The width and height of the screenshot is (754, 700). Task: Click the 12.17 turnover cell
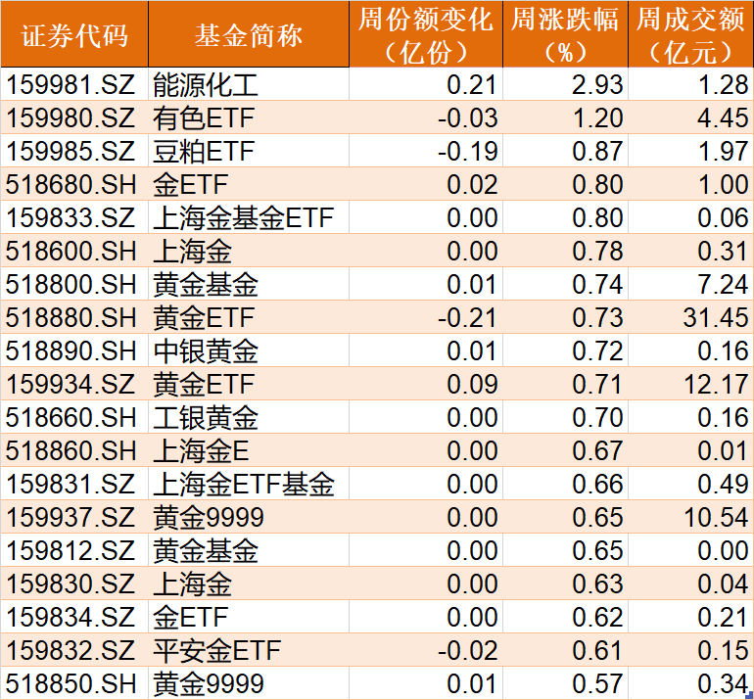tap(690, 384)
